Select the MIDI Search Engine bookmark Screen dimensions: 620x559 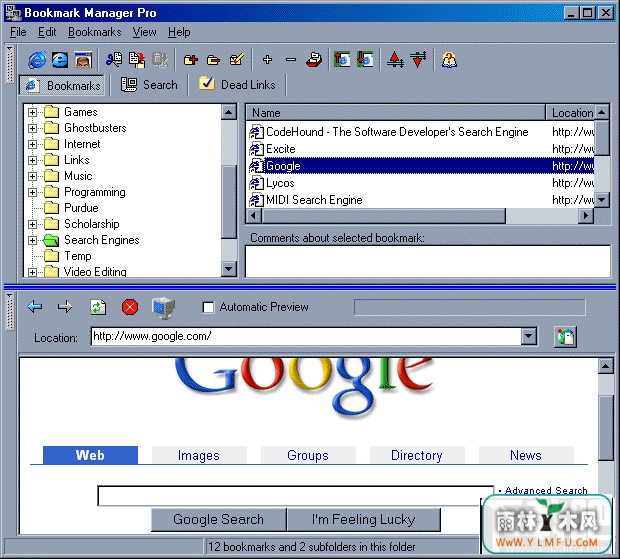pos(421,200)
